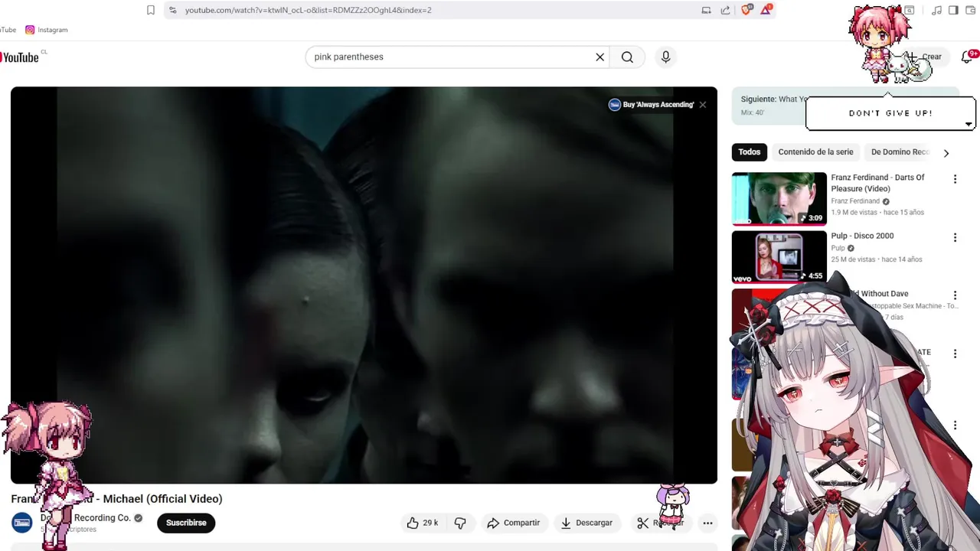Viewport: 980px width, 551px height.
Task: Click the '29 k' like count
Action: pyautogui.click(x=430, y=523)
